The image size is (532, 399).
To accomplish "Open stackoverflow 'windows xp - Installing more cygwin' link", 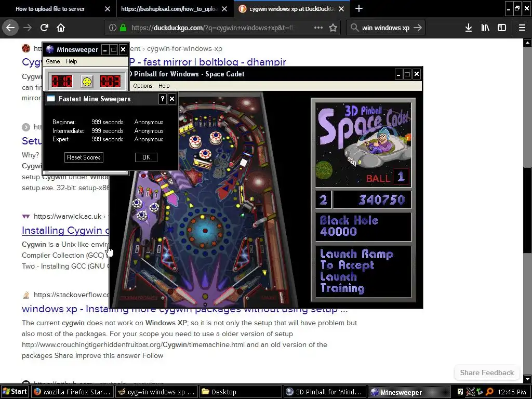I will point(184,309).
